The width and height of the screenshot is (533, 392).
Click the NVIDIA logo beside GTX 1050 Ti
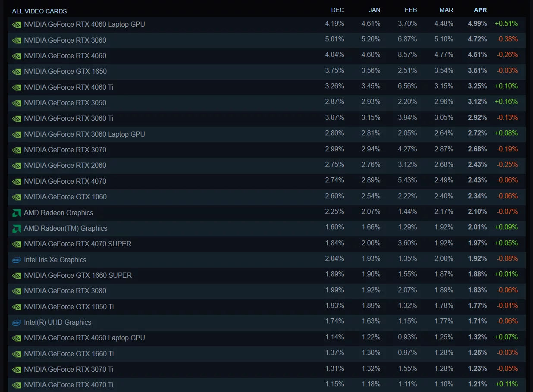pyautogui.click(x=16, y=307)
